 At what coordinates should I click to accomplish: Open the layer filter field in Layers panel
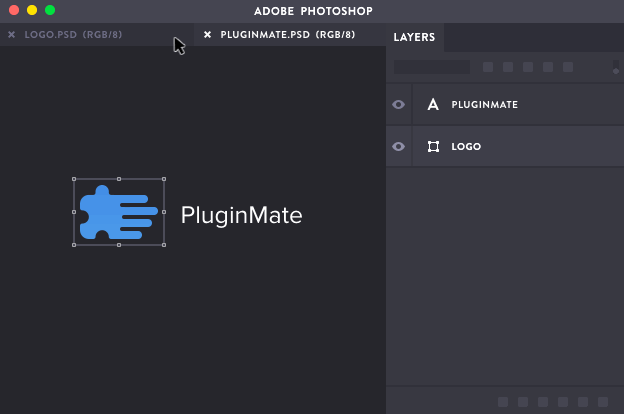[431, 67]
